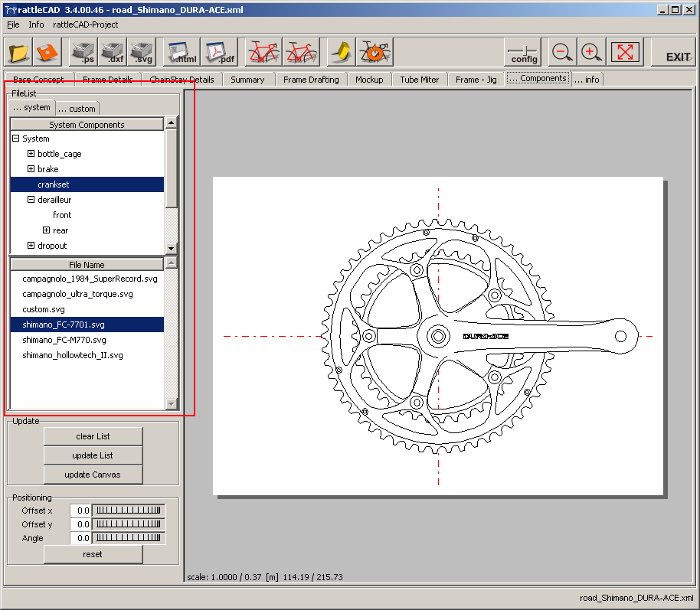Click the Angle value field
Viewport: 700px width, 610px height.
pyautogui.click(x=80, y=538)
